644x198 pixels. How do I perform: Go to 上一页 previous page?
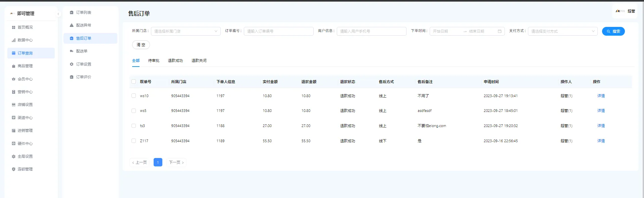coord(139,162)
